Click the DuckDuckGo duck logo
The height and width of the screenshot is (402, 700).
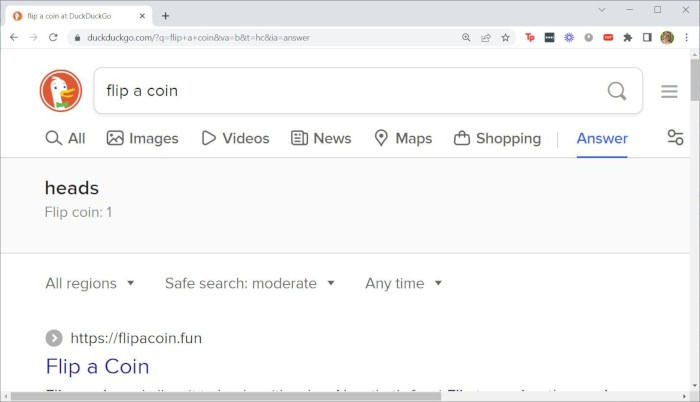(61, 91)
